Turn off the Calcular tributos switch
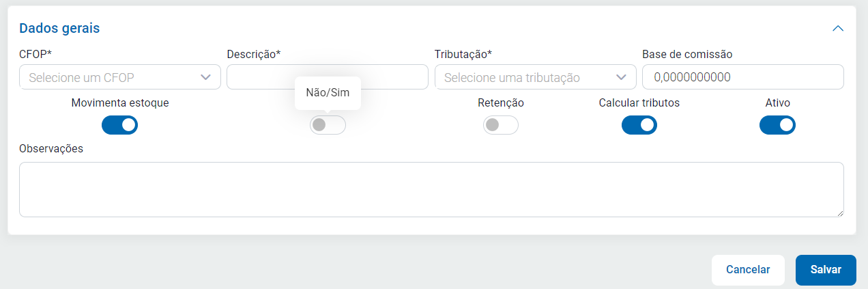The height and width of the screenshot is (289, 868). click(639, 125)
